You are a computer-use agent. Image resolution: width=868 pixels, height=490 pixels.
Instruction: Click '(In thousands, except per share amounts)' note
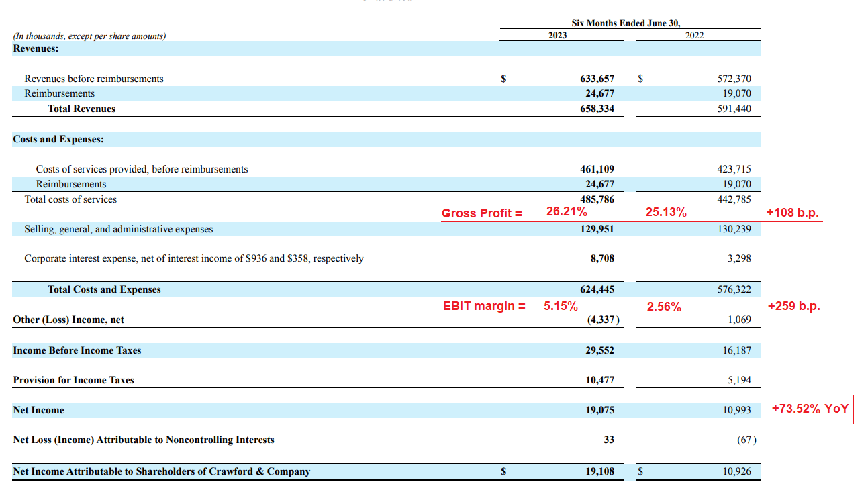pyautogui.click(x=90, y=36)
